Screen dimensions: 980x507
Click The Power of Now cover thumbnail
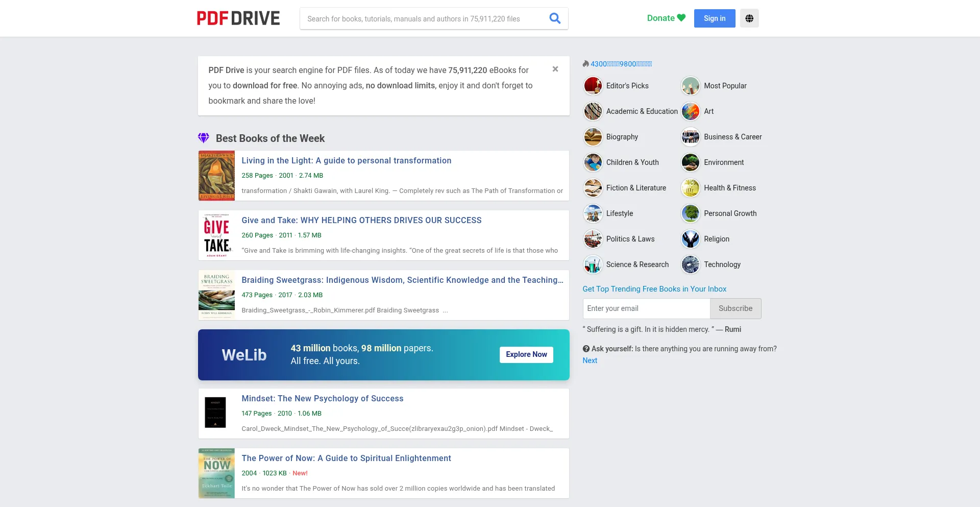click(x=216, y=473)
